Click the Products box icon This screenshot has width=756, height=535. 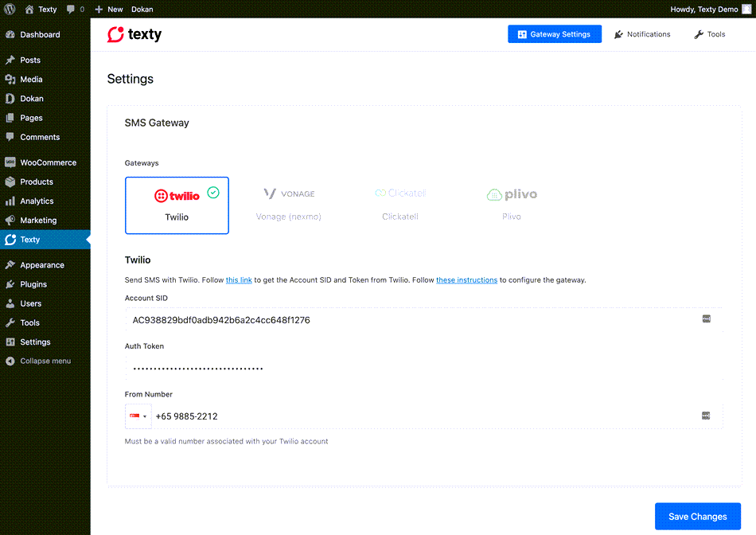click(10, 182)
